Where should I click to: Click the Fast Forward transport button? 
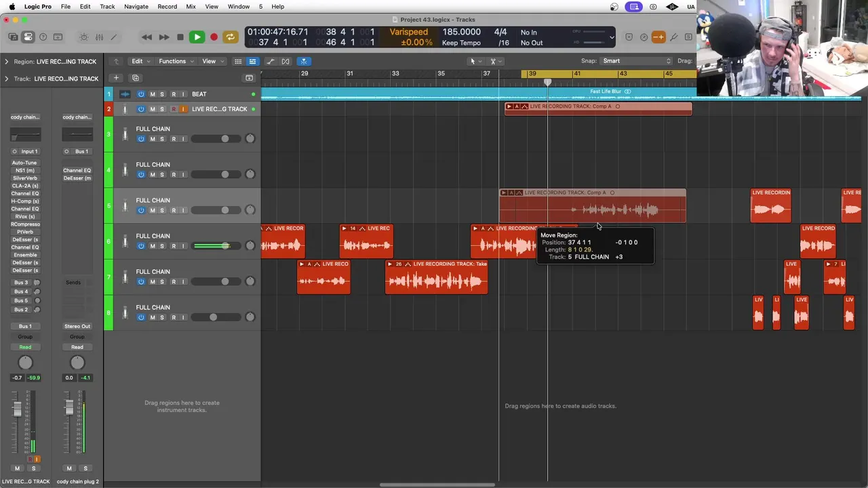pyautogui.click(x=163, y=37)
